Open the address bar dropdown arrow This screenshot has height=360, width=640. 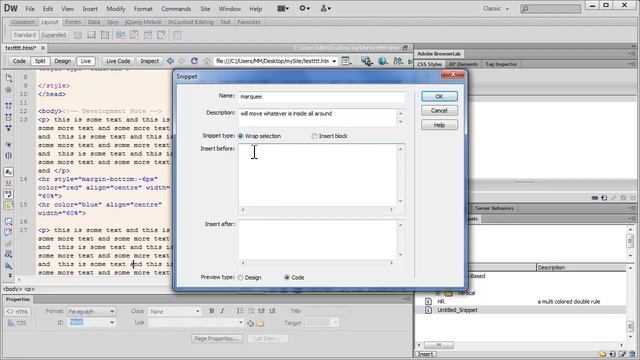(334, 61)
